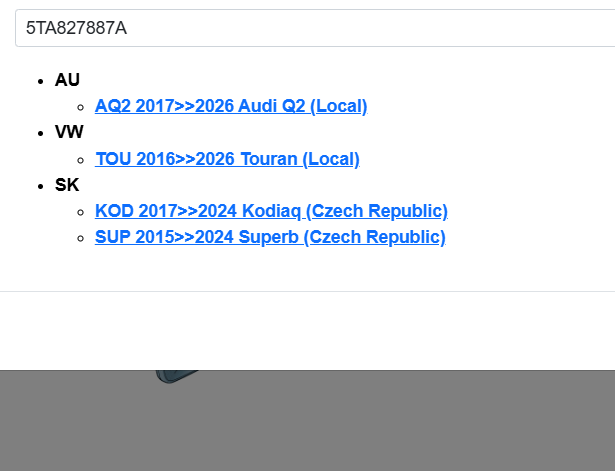Open the TOU 2016>>2026 Touran link

(227, 159)
